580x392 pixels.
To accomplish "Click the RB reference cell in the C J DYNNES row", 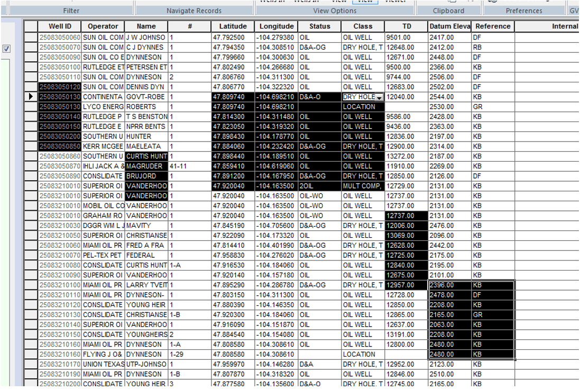I will pos(493,48).
